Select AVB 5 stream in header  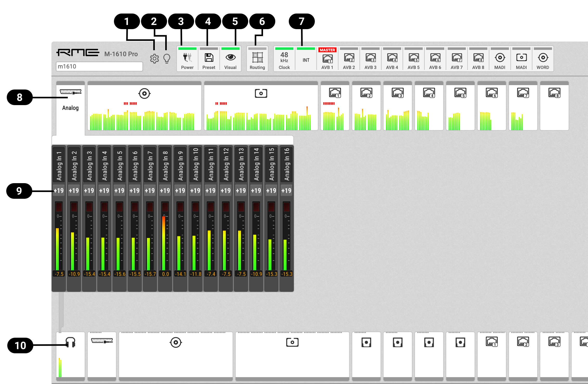pos(414,59)
